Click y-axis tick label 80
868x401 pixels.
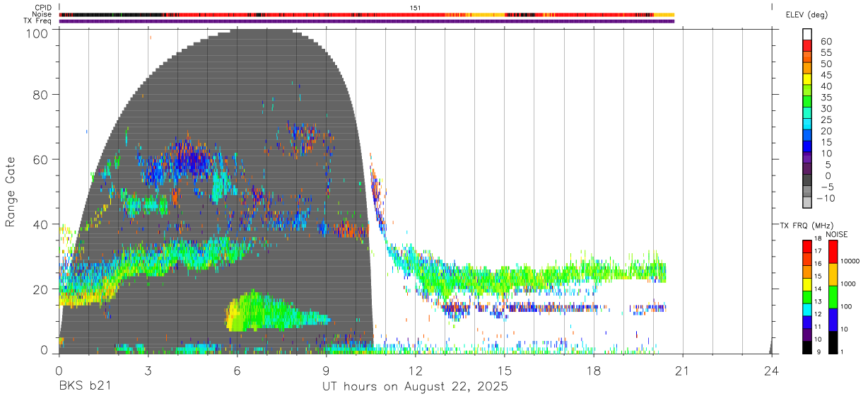pyautogui.click(x=41, y=95)
